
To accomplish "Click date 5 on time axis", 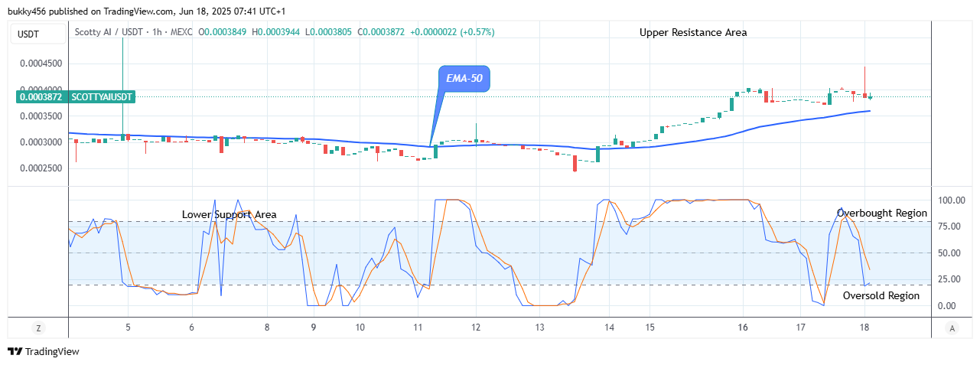I will click(128, 328).
